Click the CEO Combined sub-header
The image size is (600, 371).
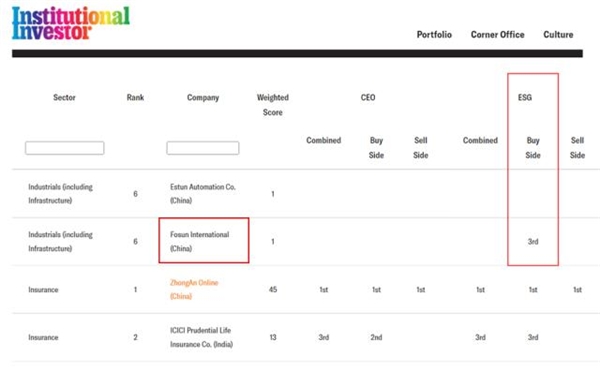click(x=324, y=140)
